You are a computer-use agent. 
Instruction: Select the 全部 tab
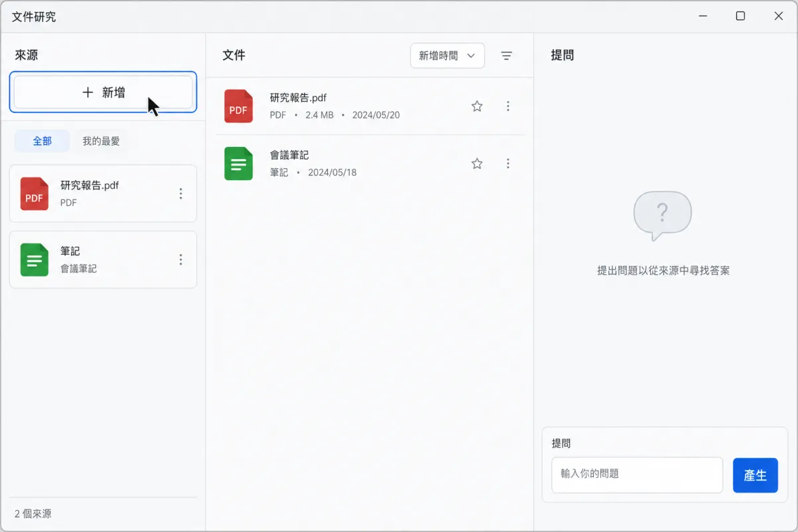(x=42, y=141)
